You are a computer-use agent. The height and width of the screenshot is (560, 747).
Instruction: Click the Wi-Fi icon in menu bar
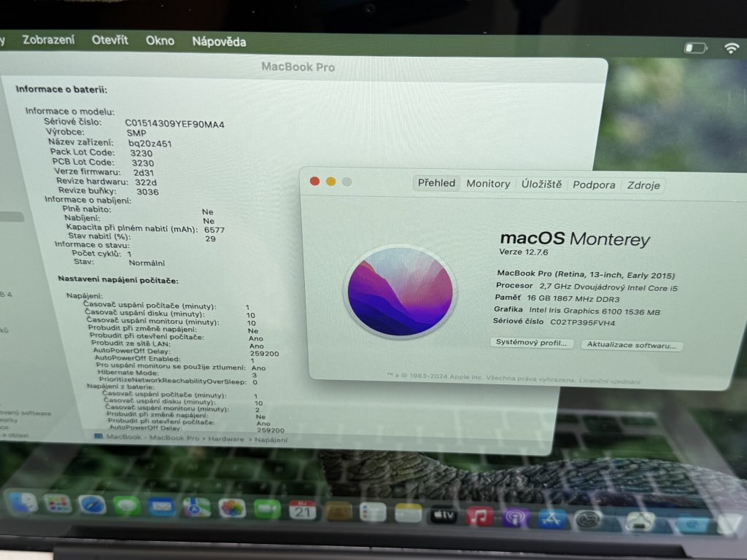(x=731, y=48)
